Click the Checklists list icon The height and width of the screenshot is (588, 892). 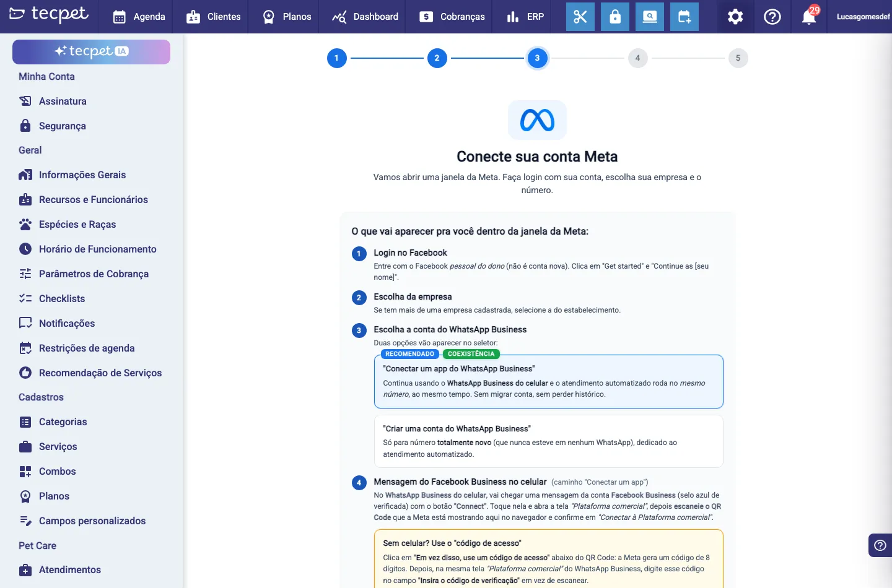tap(25, 298)
